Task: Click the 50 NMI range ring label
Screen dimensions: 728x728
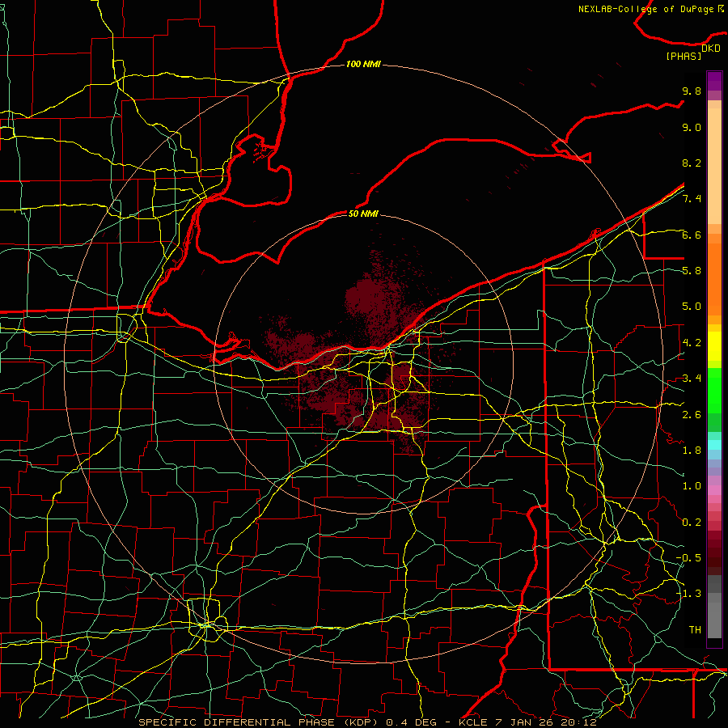Action: (x=363, y=214)
